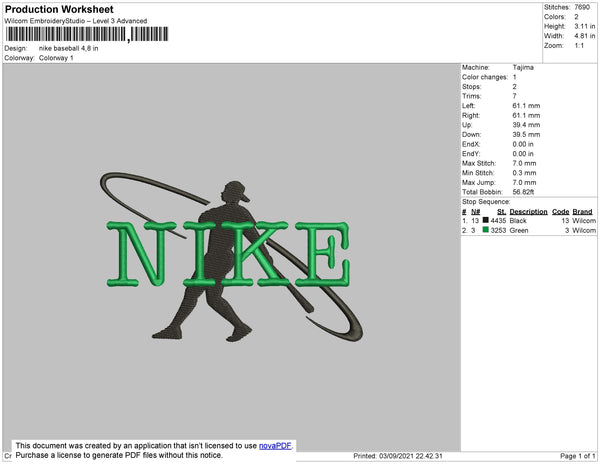Click the height value '3.11 in'
This screenshot has width=600, height=464.
[584, 26]
